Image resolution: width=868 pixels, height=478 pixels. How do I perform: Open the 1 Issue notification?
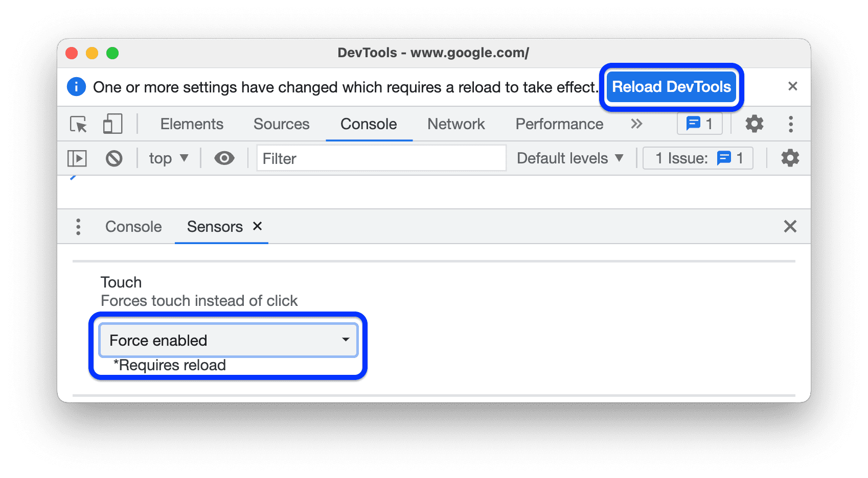click(685, 158)
